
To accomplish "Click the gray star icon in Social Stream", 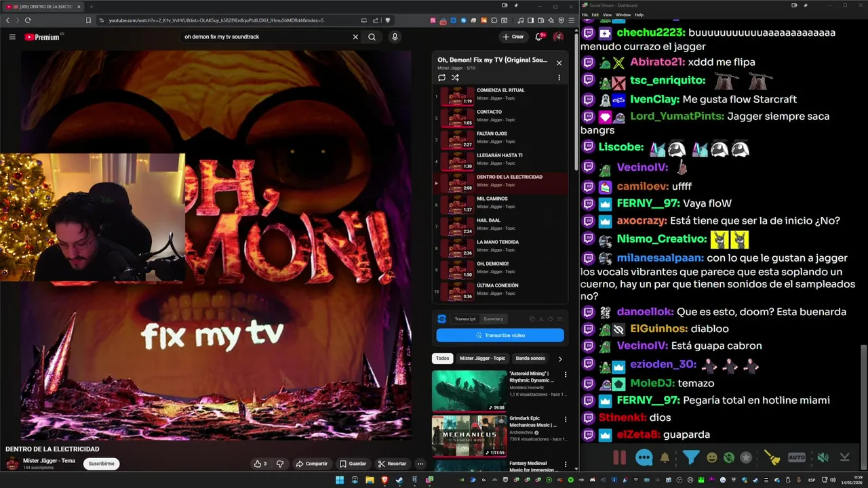I will pos(746,457).
